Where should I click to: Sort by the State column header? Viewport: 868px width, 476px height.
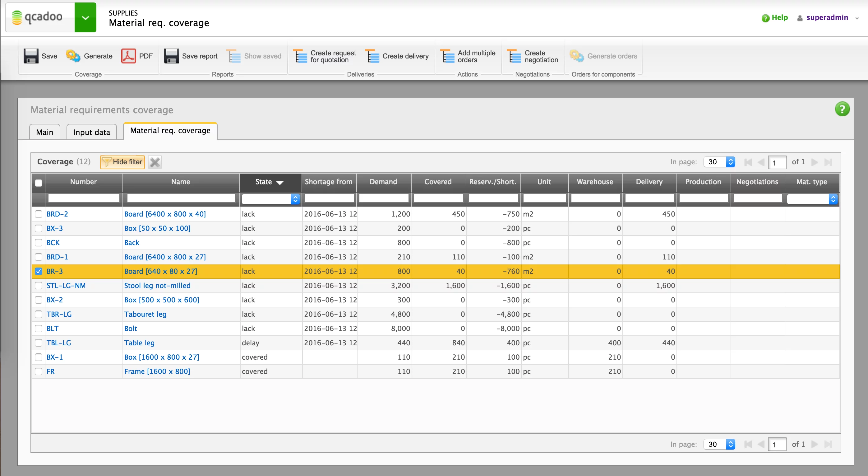270,182
